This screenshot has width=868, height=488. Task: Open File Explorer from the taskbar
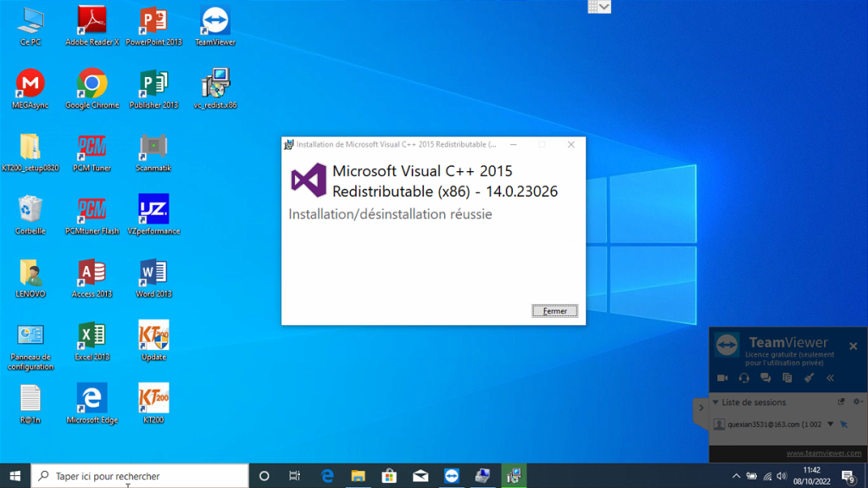coord(359,476)
